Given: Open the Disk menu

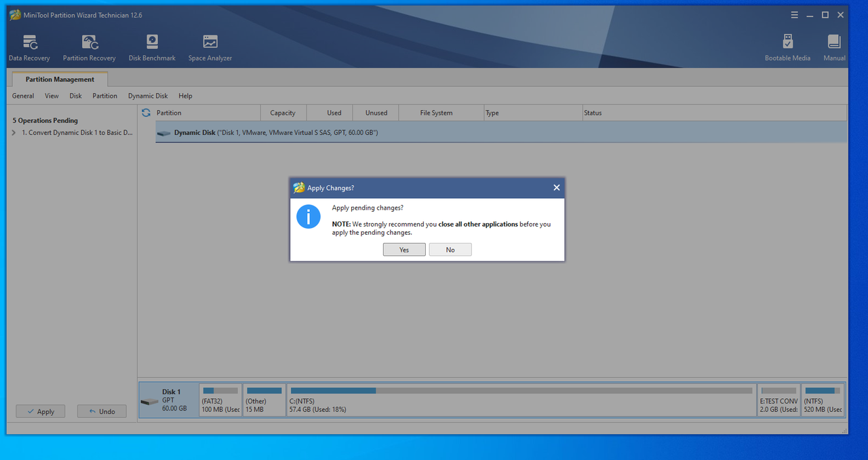Looking at the screenshot, I should coord(75,96).
